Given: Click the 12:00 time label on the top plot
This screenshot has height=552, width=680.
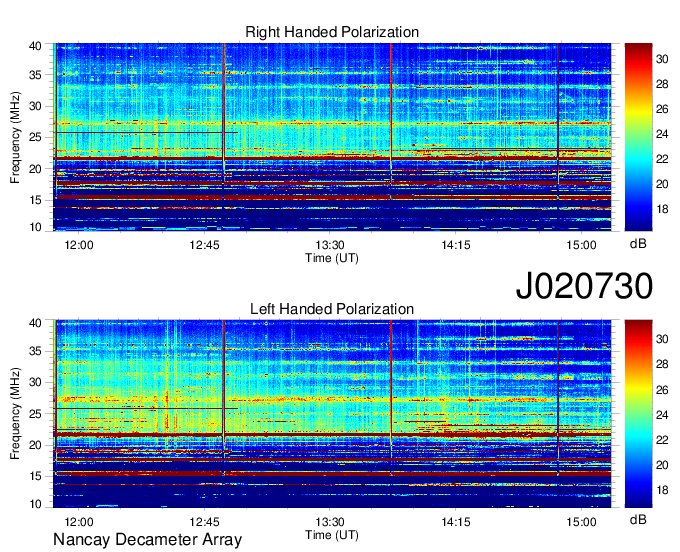Looking at the screenshot, I should point(79,245).
